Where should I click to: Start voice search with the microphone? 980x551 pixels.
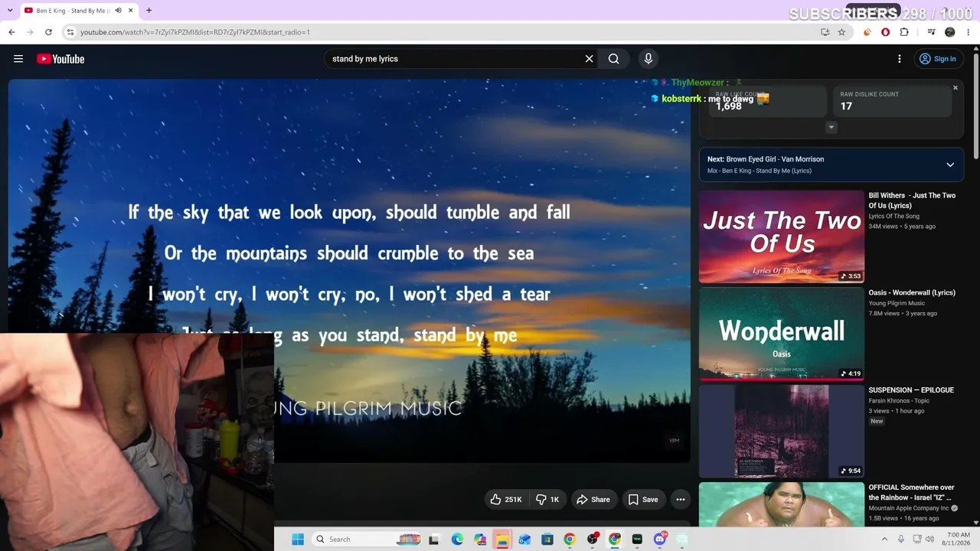[648, 59]
